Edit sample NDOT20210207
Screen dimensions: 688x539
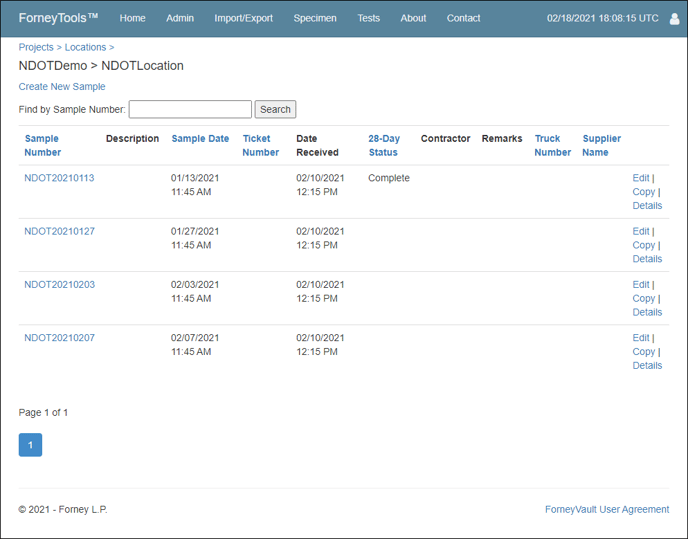[641, 338]
